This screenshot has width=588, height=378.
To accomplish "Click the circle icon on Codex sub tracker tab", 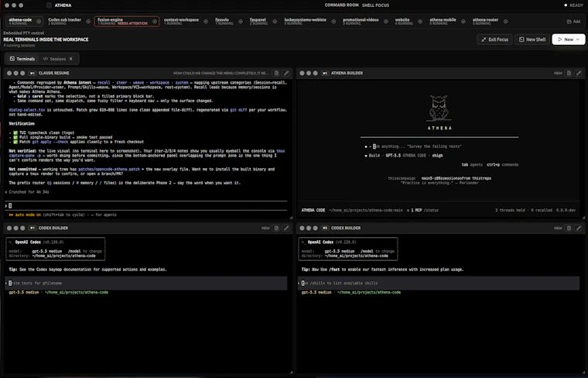I will (88, 22).
